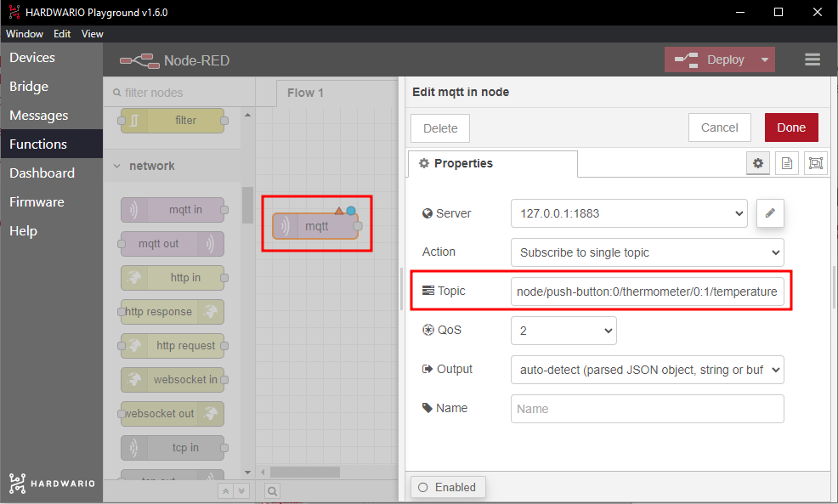Go to the Firmware section
Viewport: 838px width, 504px height.
(x=51, y=201)
